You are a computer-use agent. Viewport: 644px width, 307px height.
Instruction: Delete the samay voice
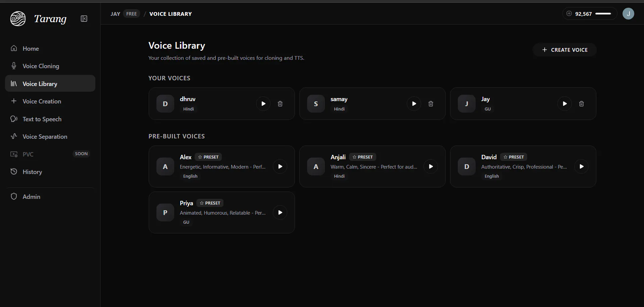tap(431, 104)
